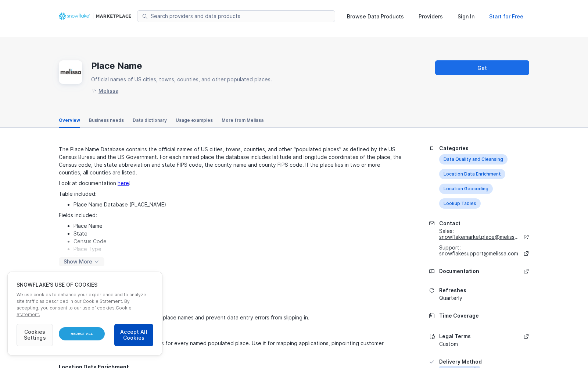Open Documentation external link icon

coord(526,271)
